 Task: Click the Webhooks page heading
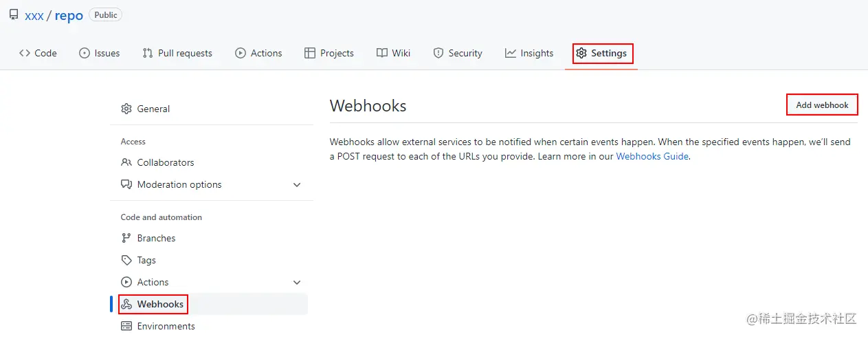368,106
